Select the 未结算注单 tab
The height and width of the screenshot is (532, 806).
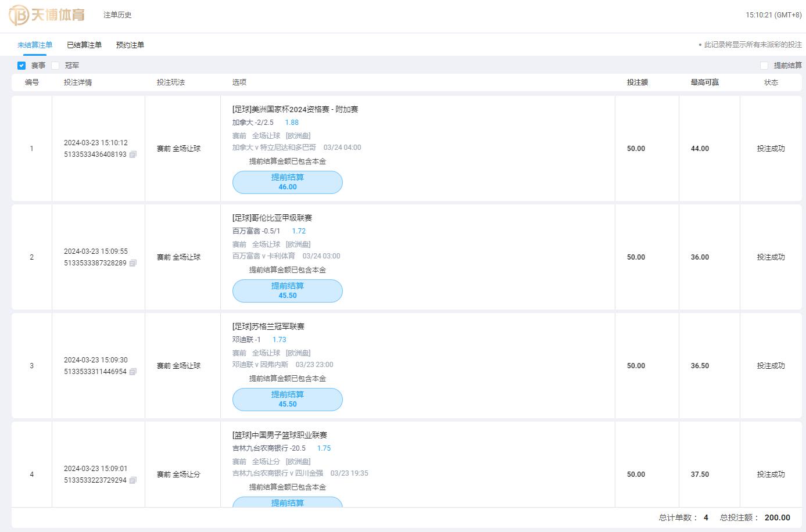[x=35, y=45]
